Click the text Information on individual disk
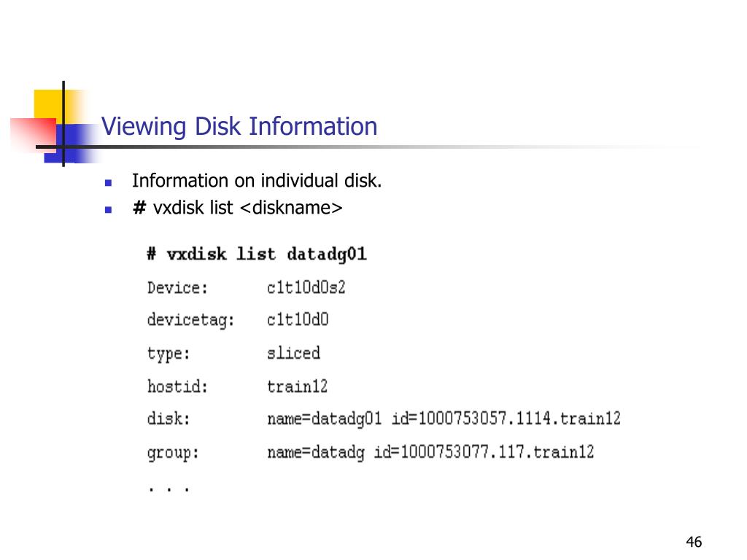747x560 pixels. pos(257,181)
